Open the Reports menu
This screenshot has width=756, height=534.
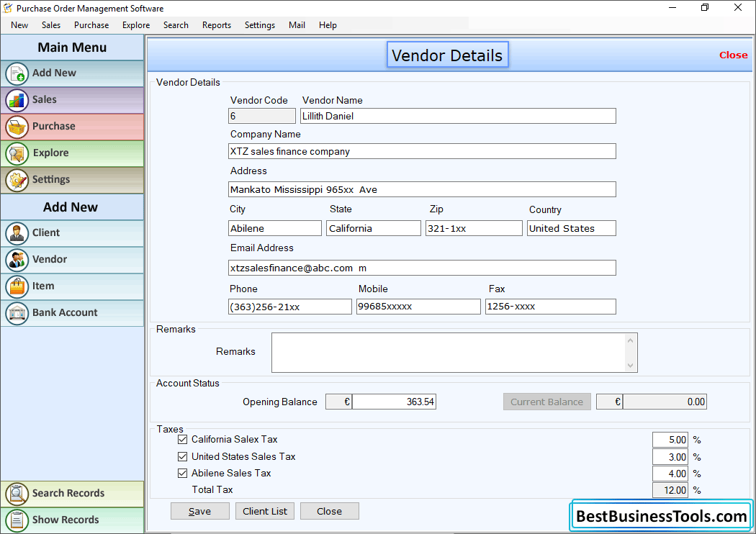(x=216, y=24)
